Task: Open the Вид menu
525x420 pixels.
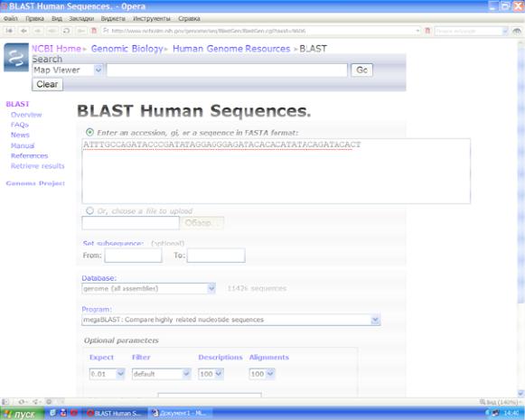Action: coord(57,18)
